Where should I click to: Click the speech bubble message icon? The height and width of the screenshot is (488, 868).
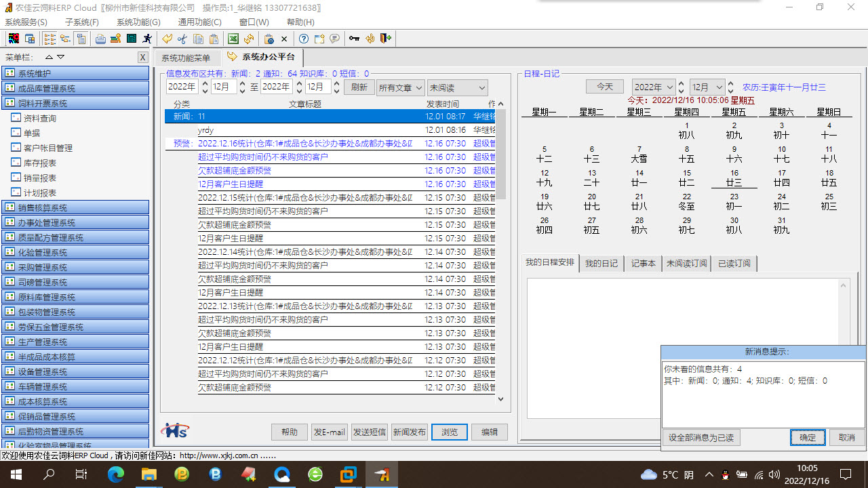(x=334, y=39)
